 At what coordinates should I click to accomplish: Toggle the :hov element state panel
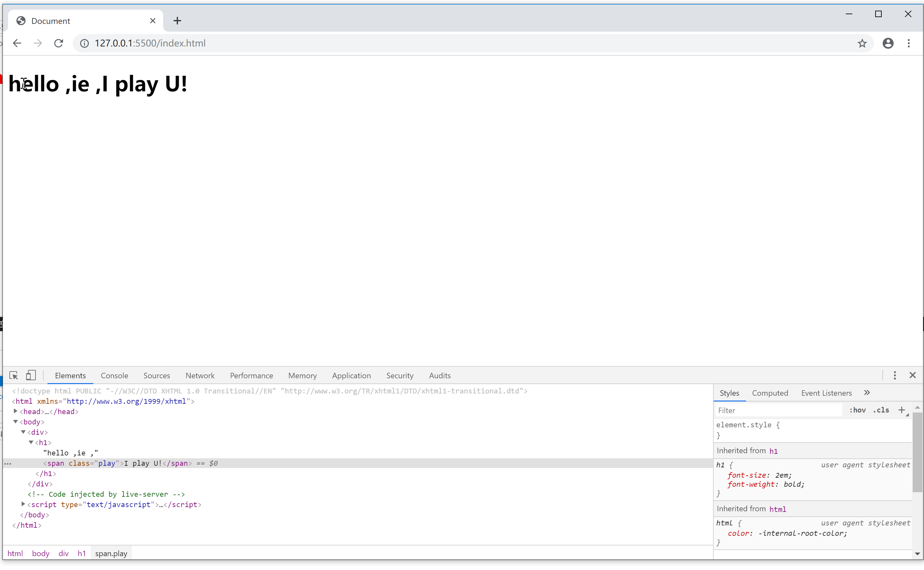tap(857, 410)
